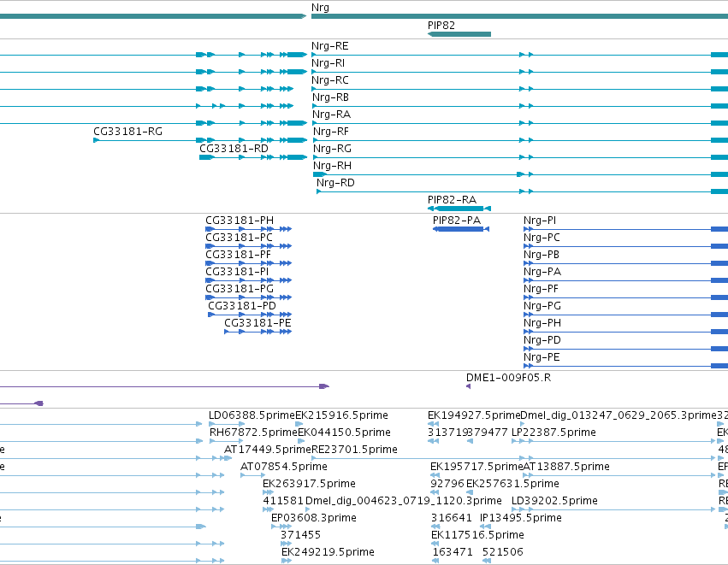This screenshot has width=728, height=565.
Task: Select the EK215916.5prime EST label
Action: pos(341,415)
